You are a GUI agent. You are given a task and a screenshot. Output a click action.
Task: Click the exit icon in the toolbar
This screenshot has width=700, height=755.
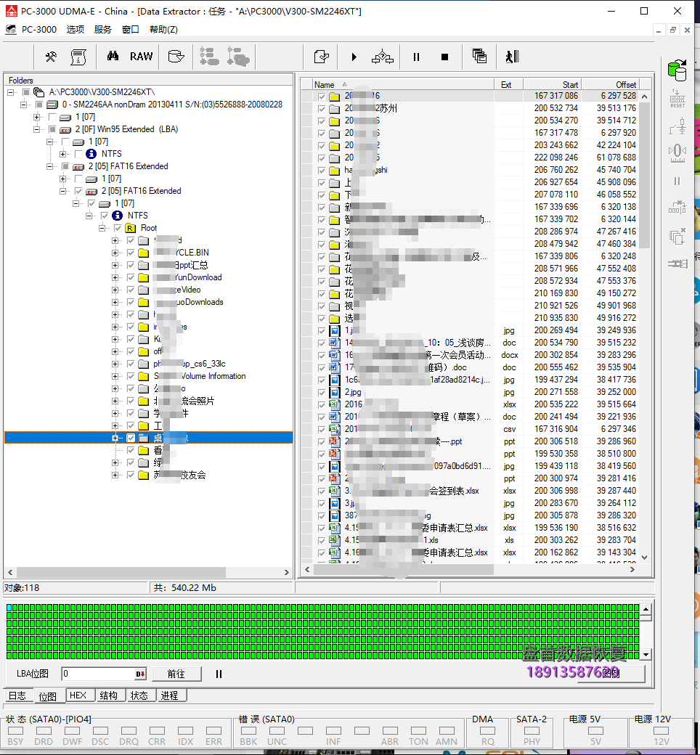click(x=513, y=57)
